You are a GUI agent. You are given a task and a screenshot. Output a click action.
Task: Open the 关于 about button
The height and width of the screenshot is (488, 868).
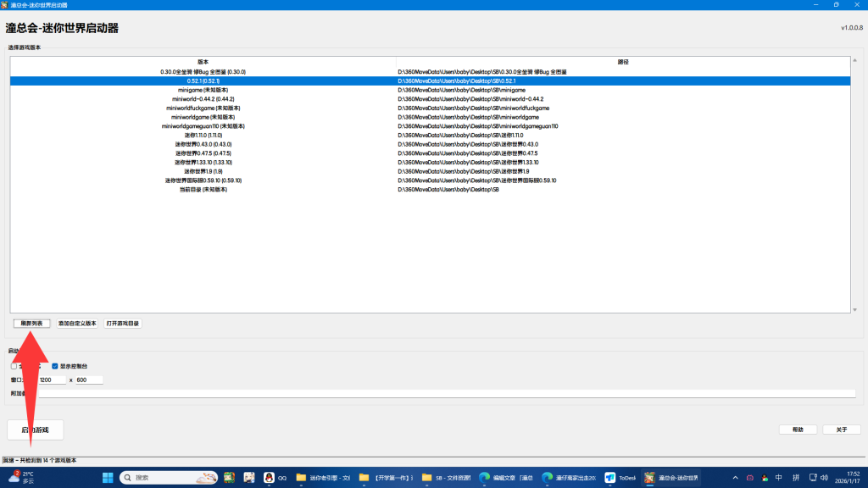(x=841, y=430)
